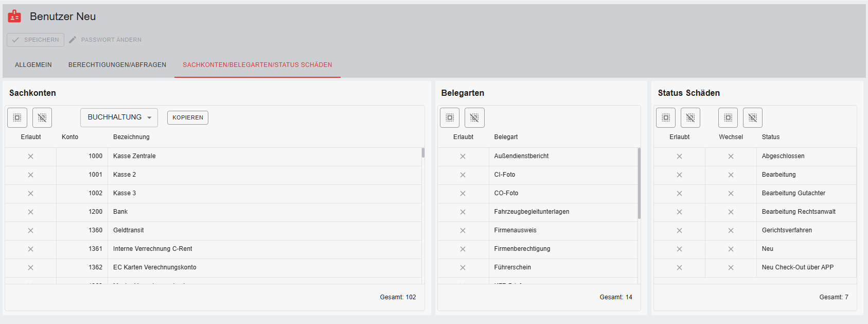
Task: Click the deselect-all icon in Sachkonten panel
Action: click(x=42, y=117)
